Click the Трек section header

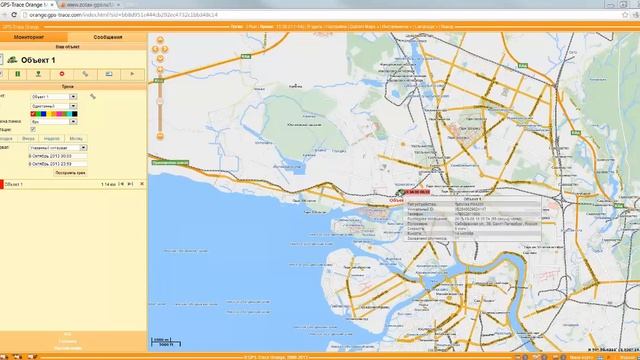68,87
